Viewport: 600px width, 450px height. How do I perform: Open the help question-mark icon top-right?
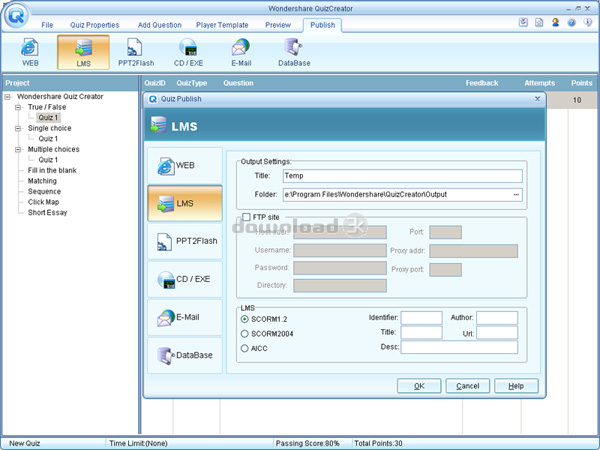571,23
